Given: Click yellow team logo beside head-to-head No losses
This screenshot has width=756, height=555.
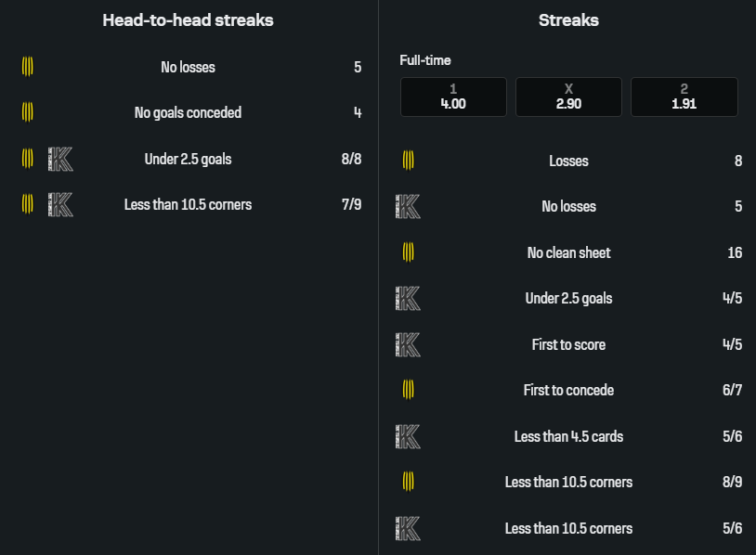Looking at the screenshot, I should (x=28, y=67).
